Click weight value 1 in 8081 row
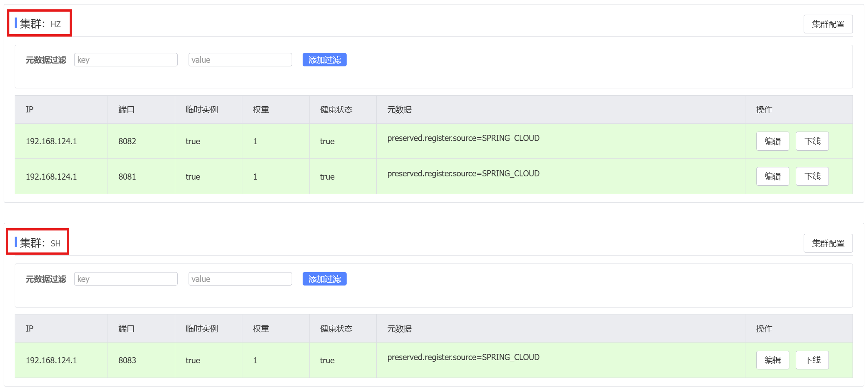The width and height of the screenshot is (868, 391). coord(255,177)
